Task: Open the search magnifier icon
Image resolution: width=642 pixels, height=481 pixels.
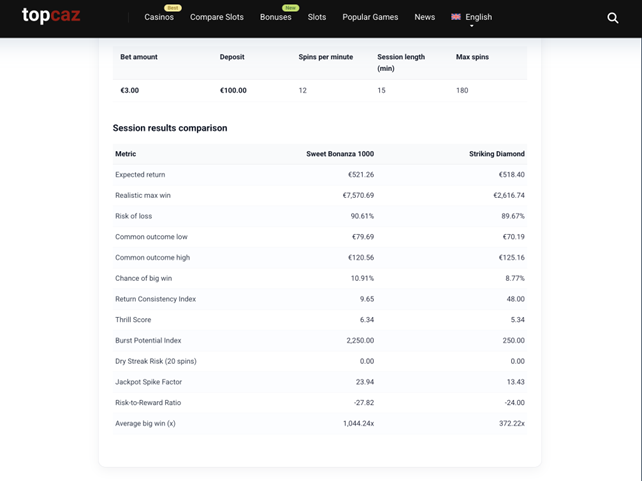Action: [613, 18]
